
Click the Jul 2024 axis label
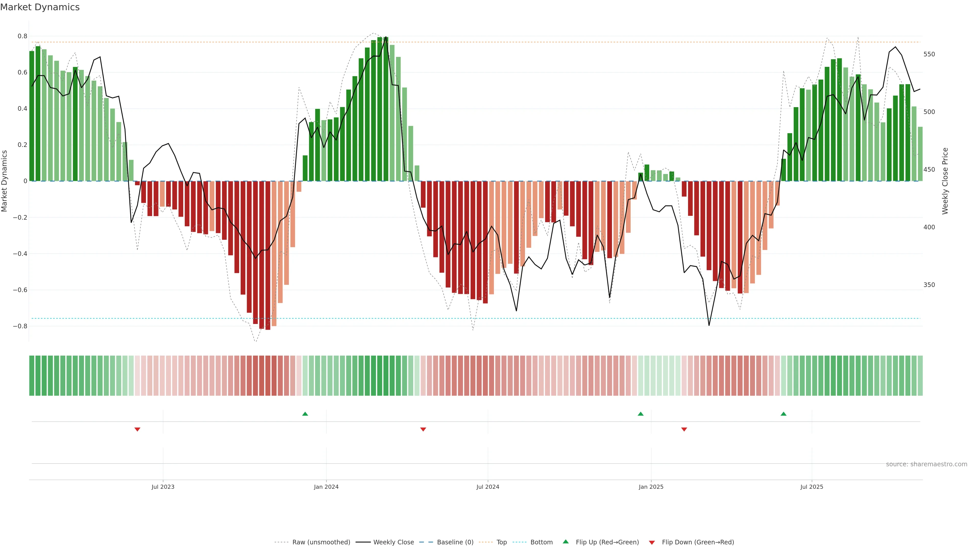point(488,487)
